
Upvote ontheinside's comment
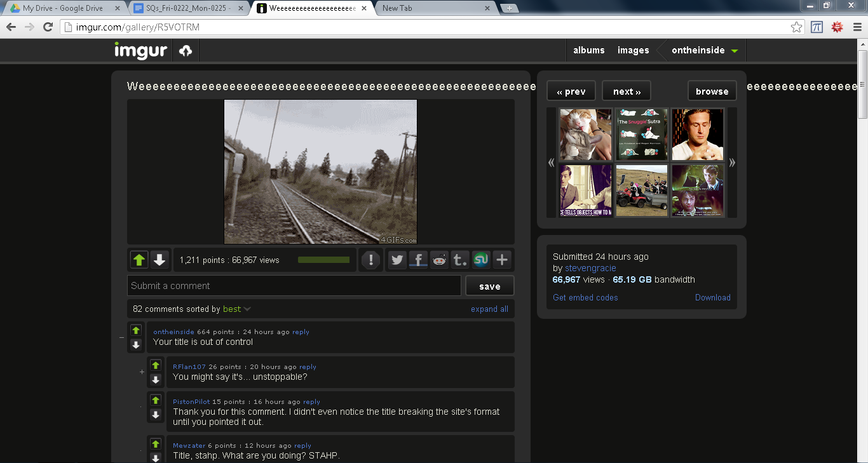(135, 330)
